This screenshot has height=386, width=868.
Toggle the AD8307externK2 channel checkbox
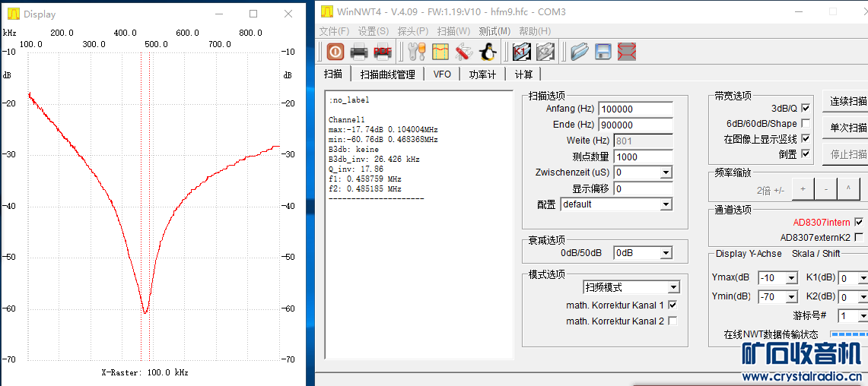click(x=859, y=237)
